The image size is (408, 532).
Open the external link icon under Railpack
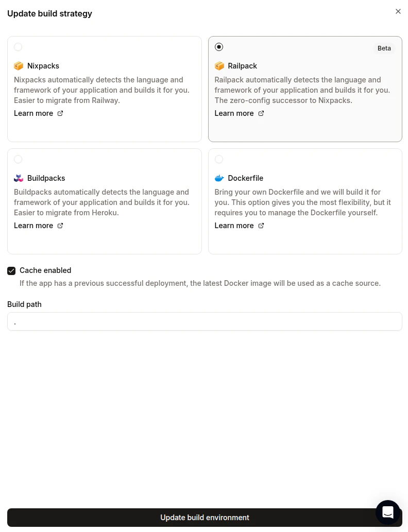(x=261, y=113)
